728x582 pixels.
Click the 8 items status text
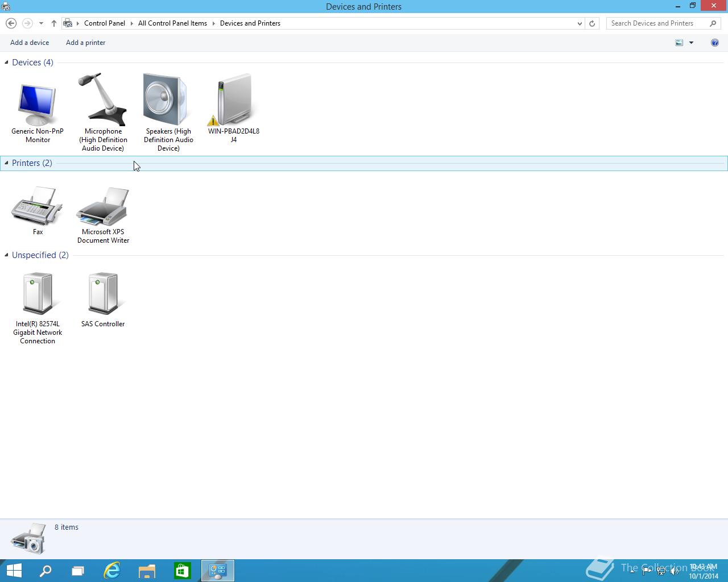(x=67, y=527)
